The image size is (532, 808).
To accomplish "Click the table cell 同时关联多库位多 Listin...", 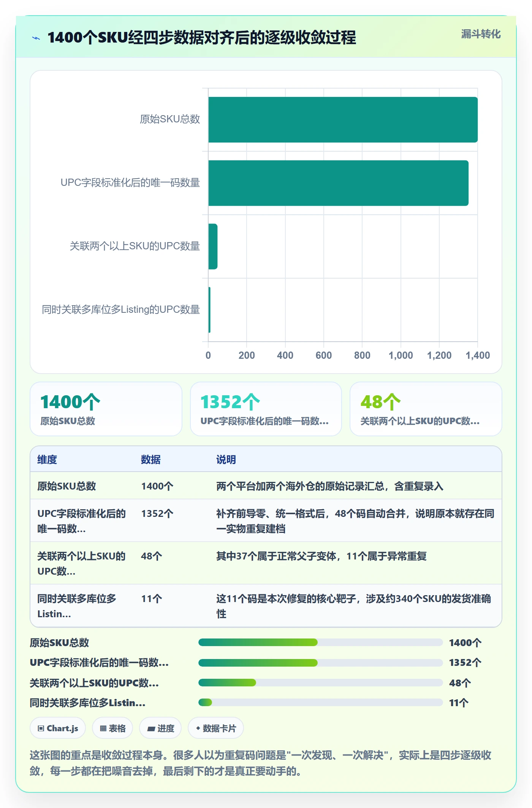I will (x=77, y=606).
